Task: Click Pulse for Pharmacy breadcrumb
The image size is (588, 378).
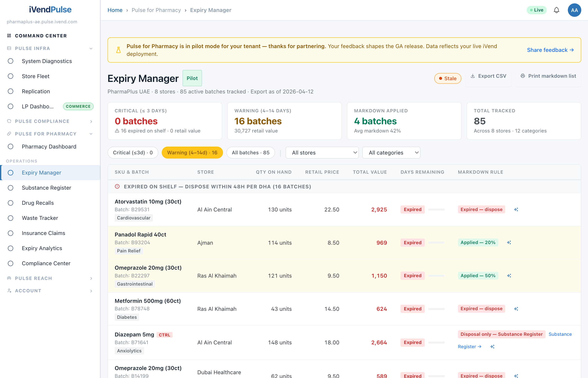Action: [x=156, y=10]
